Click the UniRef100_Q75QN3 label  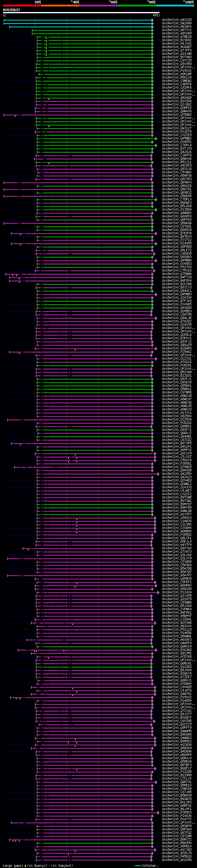(x=177, y=115)
